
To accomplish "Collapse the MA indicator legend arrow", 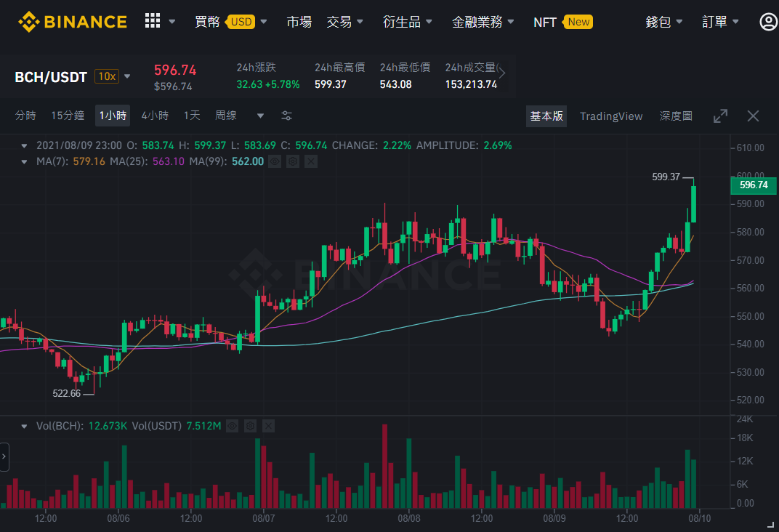I will (x=24, y=161).
